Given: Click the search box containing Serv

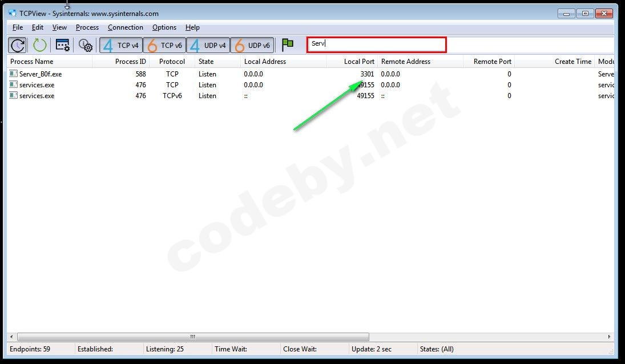Looking at the screenshot, I should [x=376, y=44].
